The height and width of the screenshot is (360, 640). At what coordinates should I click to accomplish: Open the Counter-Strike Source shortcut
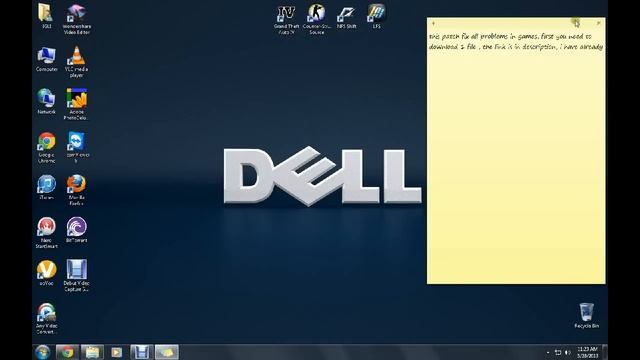coord(317,20)
